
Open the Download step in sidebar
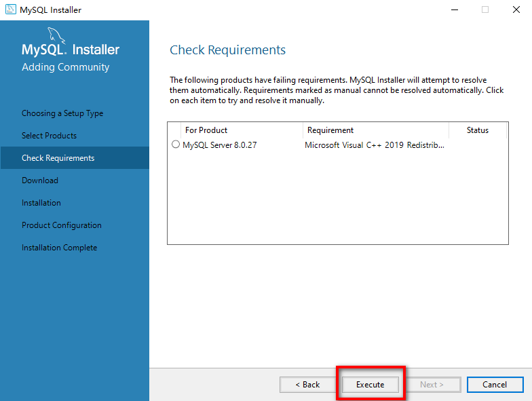40,180
